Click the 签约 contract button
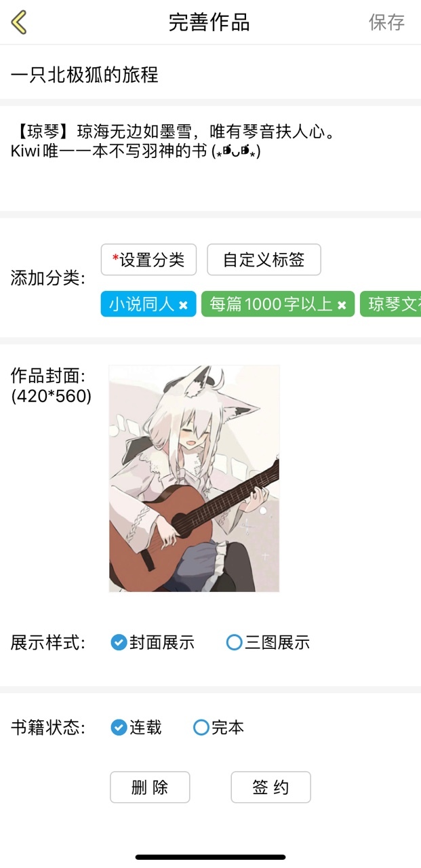The image size is (421, 868). (270, 787)
